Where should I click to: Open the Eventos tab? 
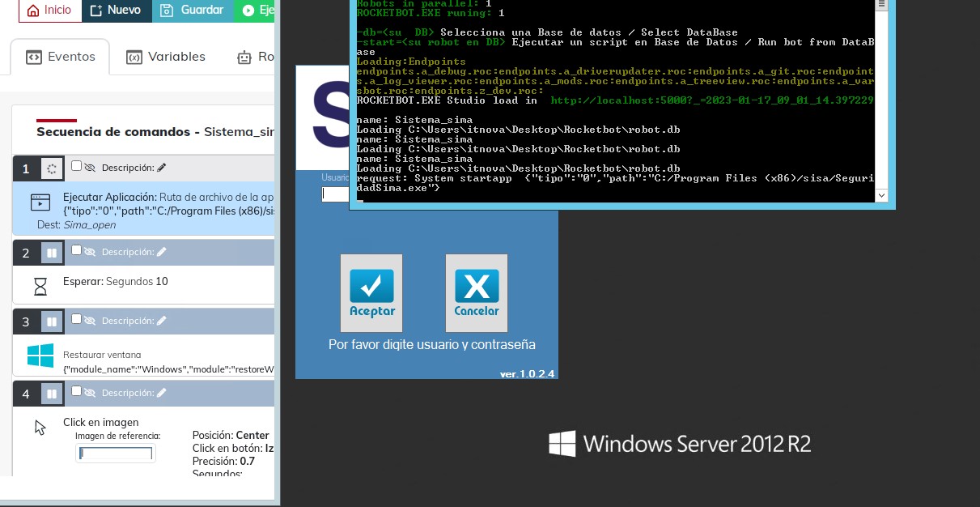click(x=61, y=57)
